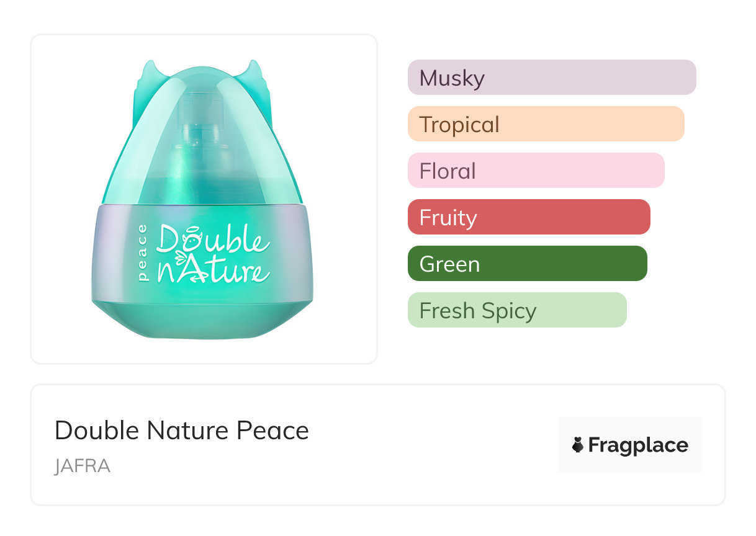Select the Tropical accord bar
This screenshot has width=756, height=536.
coord(546,124)
